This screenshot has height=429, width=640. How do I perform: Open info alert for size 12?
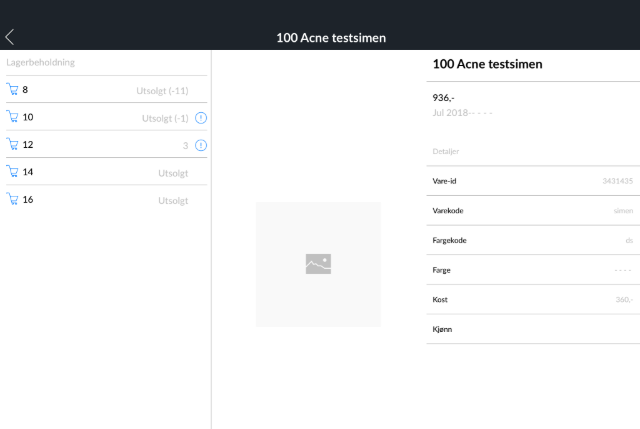(x=201, y=145)
